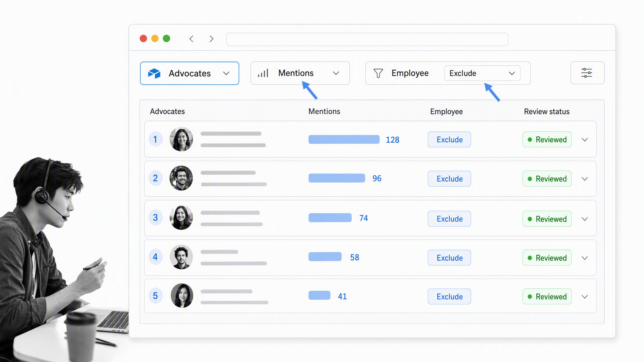Click the Exclude button in row 1

tap(449, 140)
